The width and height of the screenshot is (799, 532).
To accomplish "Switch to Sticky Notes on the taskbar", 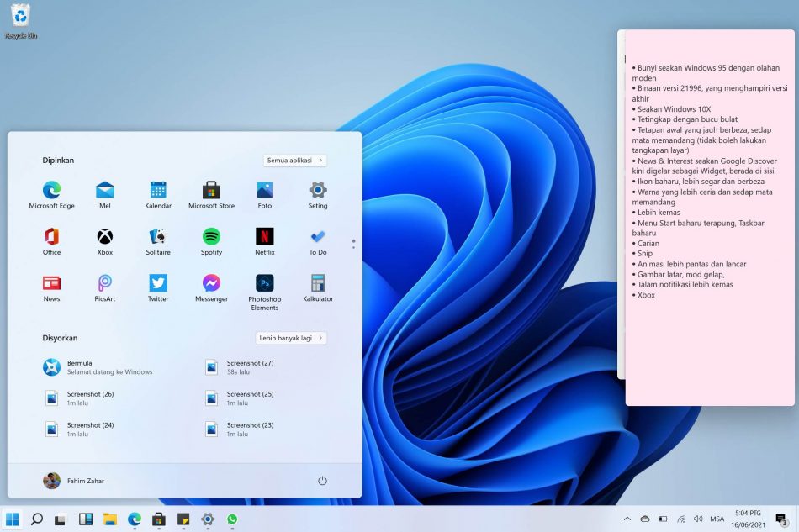I will [x=183, y=519].
